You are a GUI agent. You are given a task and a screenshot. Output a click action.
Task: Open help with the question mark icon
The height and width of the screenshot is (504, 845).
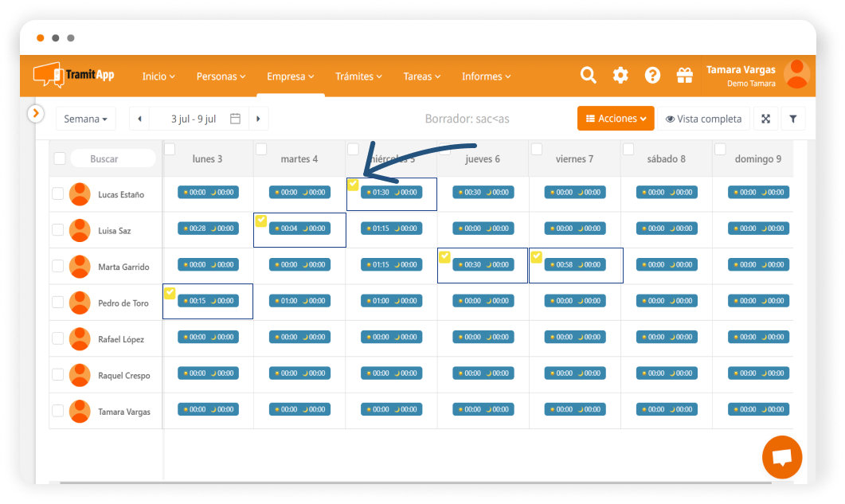click(652, 76)
